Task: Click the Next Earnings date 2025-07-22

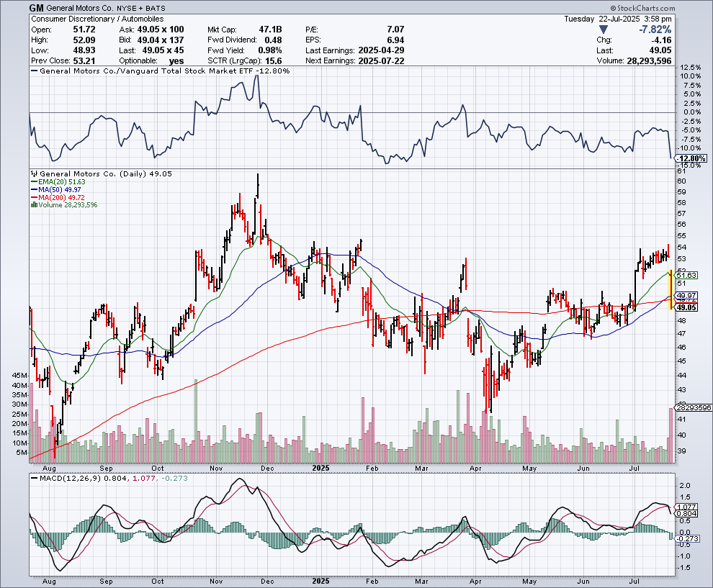Action: 381,61
